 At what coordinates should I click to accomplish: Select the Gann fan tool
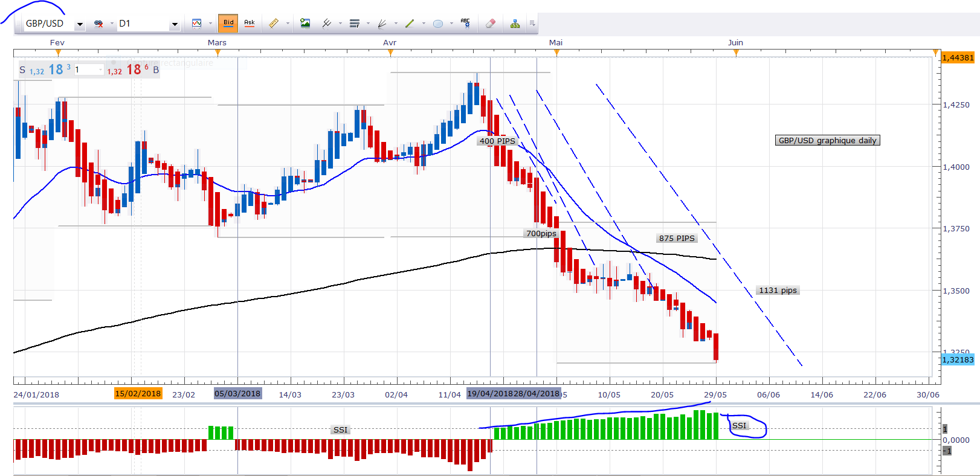(x=382, y=24)
